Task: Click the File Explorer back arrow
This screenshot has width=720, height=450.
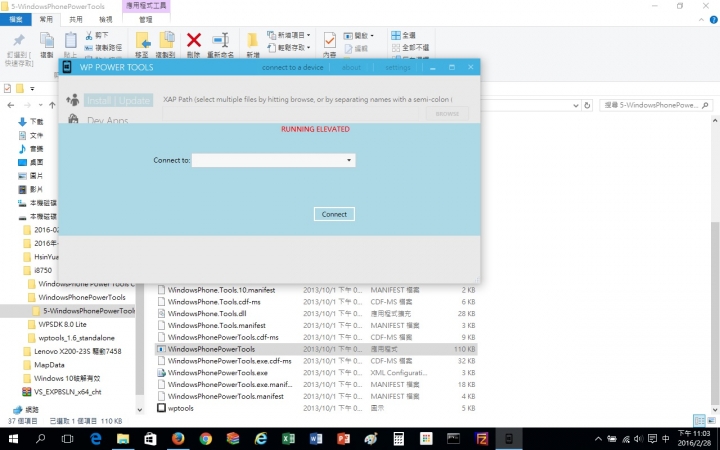Action: [x=11, y=105]
